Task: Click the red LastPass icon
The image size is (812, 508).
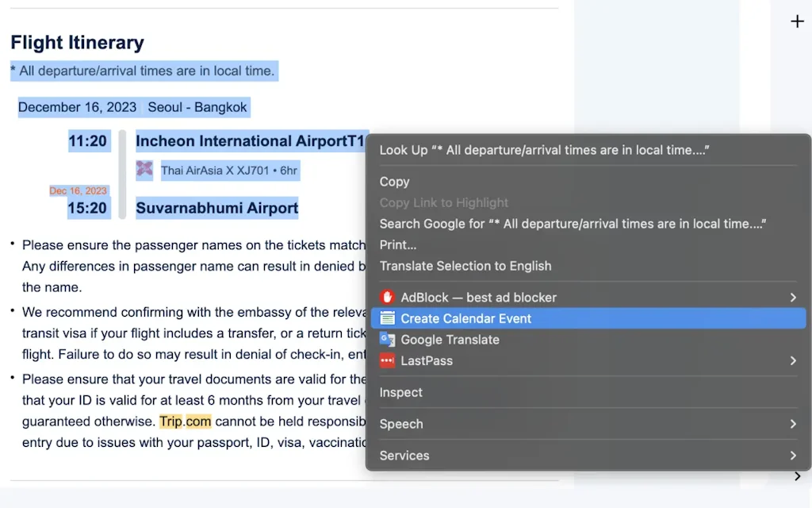Action: pyautogui.click(x=389, y=360)
